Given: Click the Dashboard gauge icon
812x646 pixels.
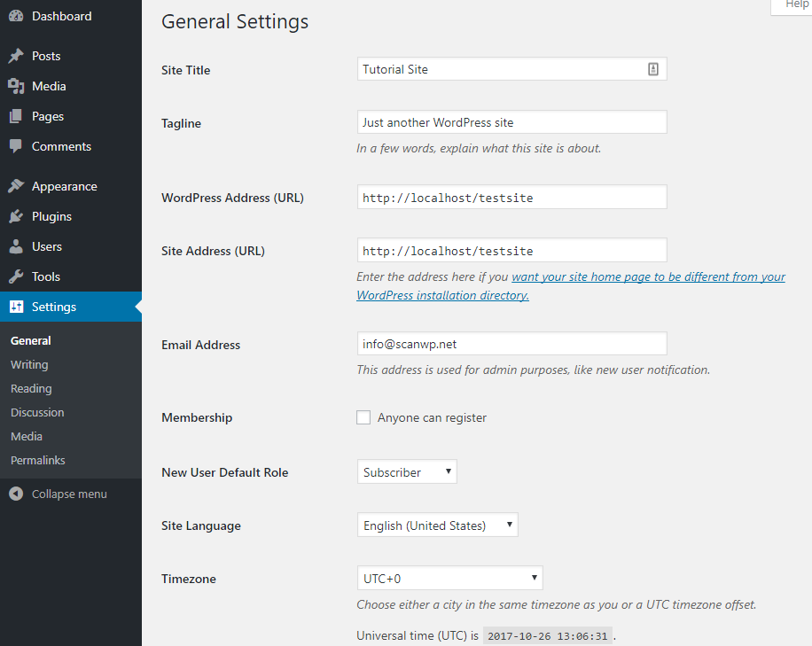Looking at the screenshot, I should pos(16,16).
